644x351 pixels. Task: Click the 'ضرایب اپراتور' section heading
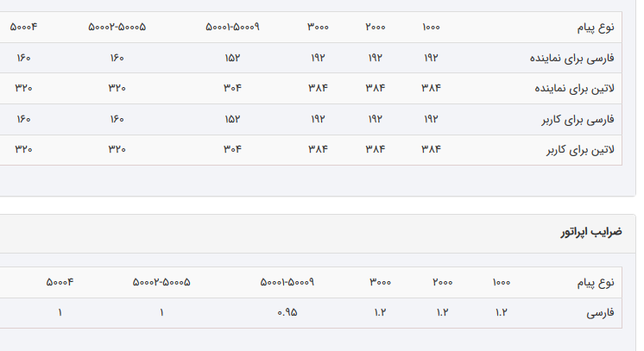(591, 233)
